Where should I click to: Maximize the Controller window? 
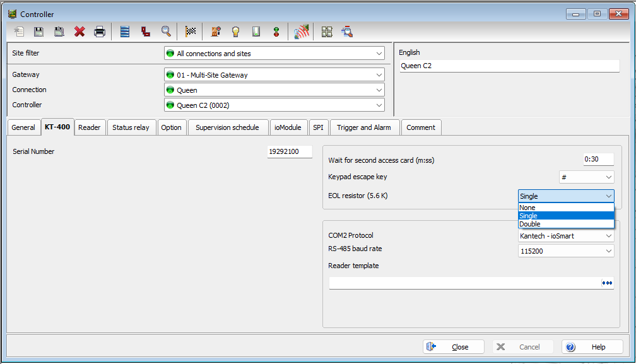597,14
